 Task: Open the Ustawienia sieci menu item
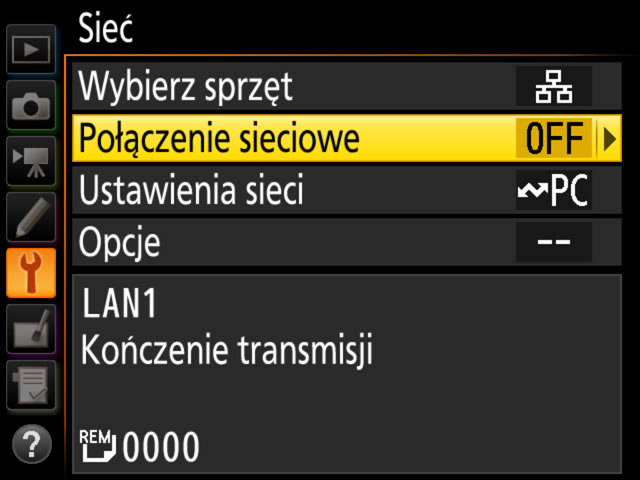click(347, 190)
